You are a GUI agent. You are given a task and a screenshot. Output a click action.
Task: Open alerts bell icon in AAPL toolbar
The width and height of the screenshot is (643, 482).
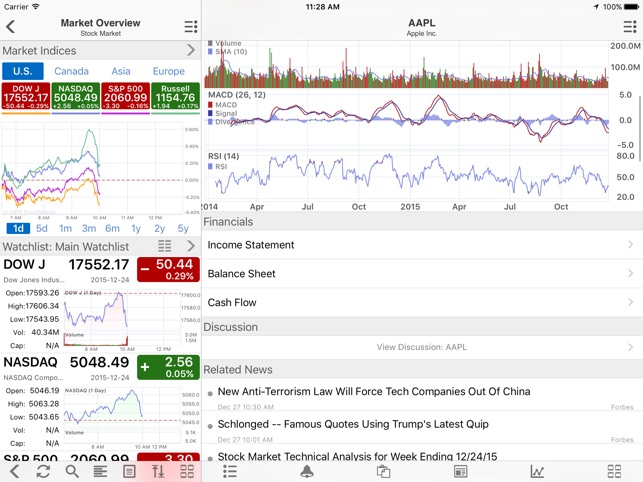click(x=307, y=471)
